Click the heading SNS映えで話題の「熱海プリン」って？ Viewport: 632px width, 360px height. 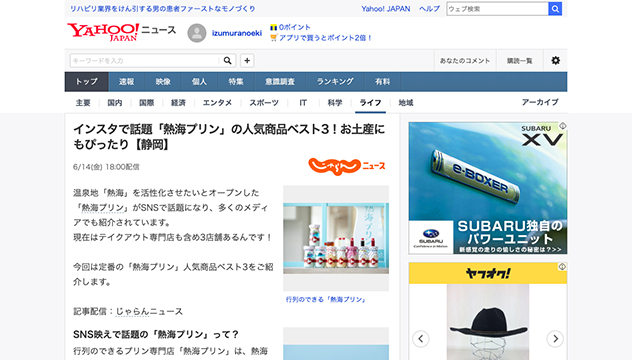pyautogui.click(x=156, y=335)
